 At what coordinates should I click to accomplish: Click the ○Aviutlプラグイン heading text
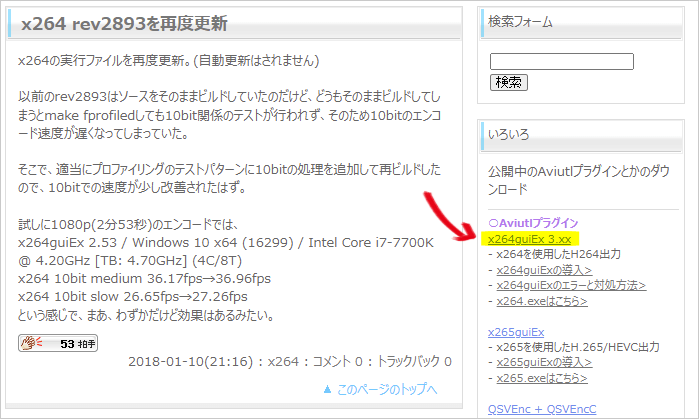(x=533, y=223)
